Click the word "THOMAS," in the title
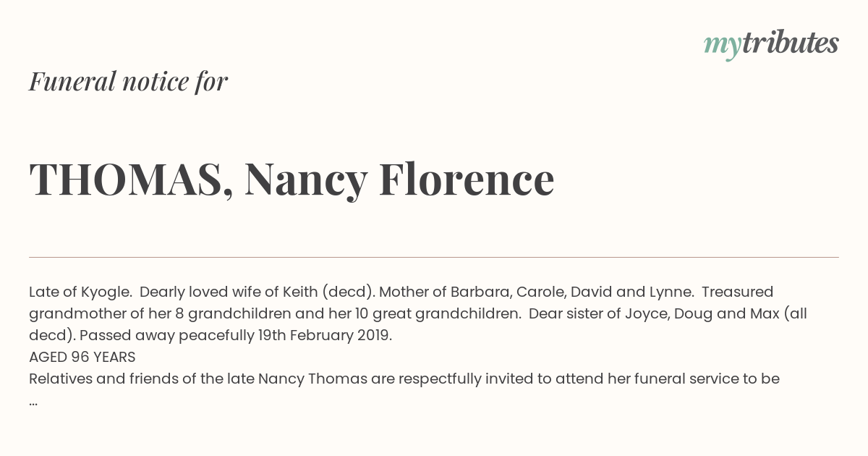 132,180
